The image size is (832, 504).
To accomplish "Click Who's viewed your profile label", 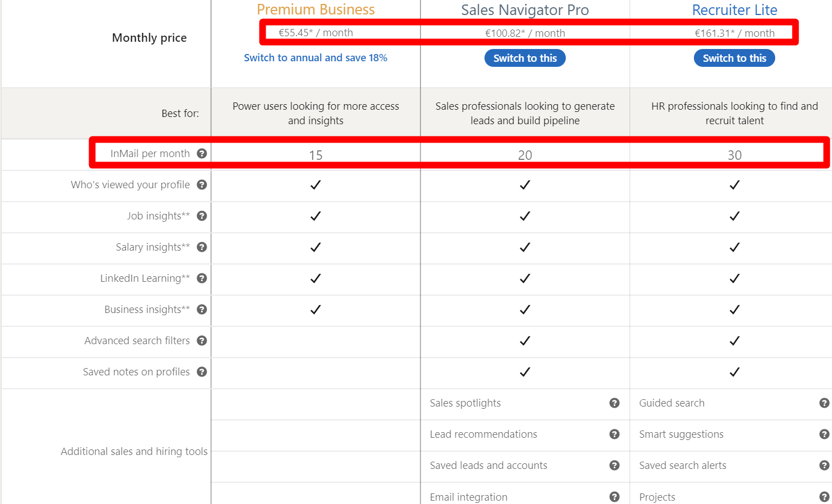I will (130, 184).
